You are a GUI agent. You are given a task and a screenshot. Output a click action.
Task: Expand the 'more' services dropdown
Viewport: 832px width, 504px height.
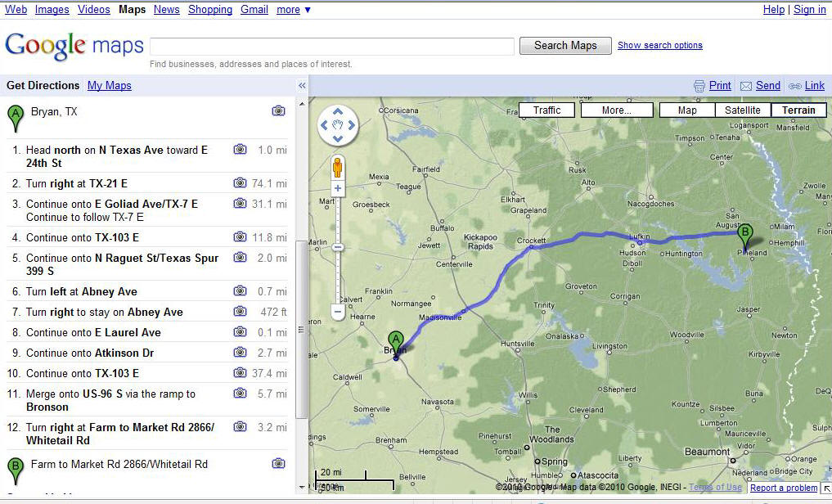tap(294, 10)
